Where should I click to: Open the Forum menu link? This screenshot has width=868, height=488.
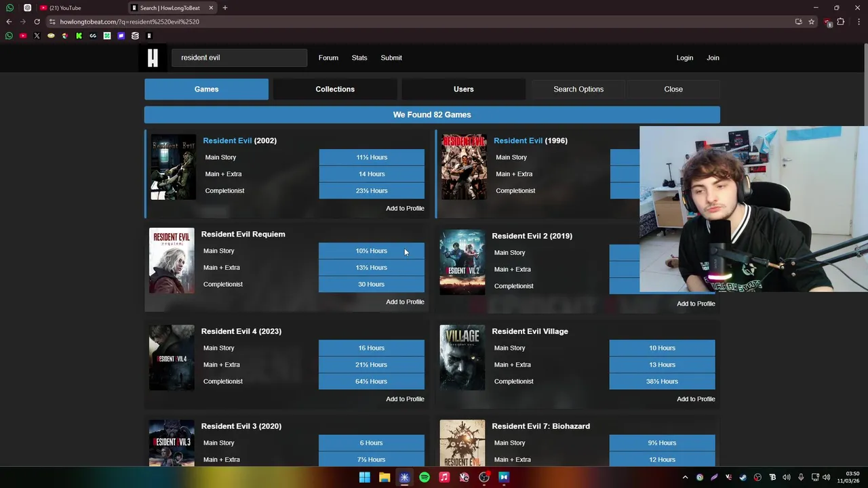click(328, 58)
